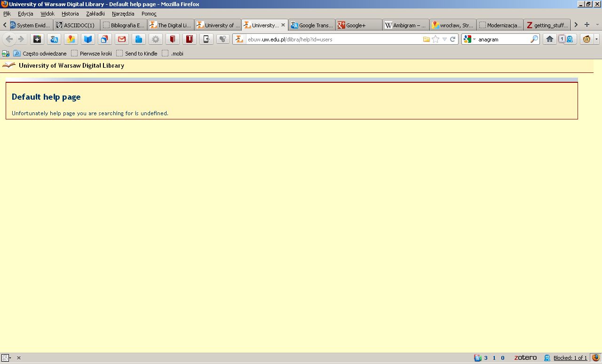Click the dark red bookmark toolbar icon
This screenshot has height=364, width=602.
(190, 39)
